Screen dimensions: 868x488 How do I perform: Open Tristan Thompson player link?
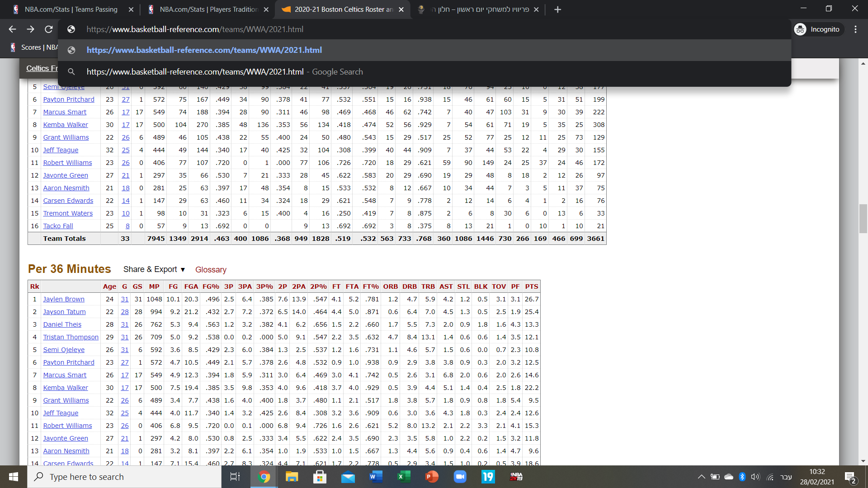coord(71,337)
